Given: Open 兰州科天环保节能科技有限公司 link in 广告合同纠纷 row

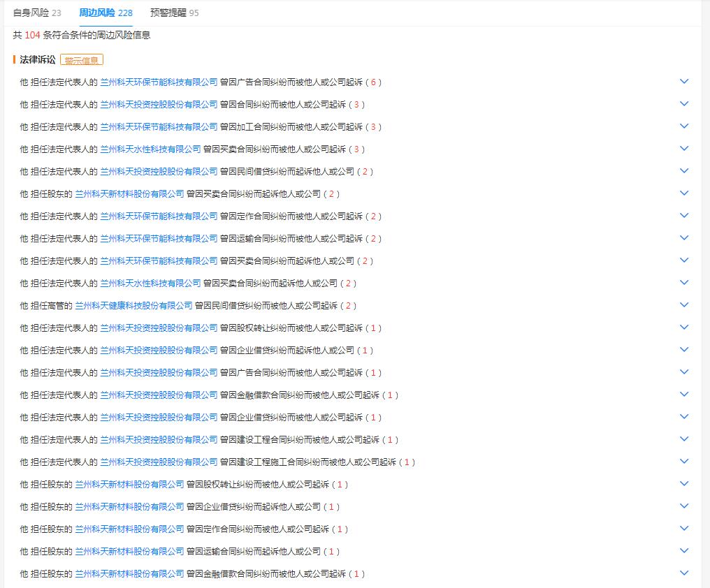Looking at the screenshot, I should pos(159,82).
